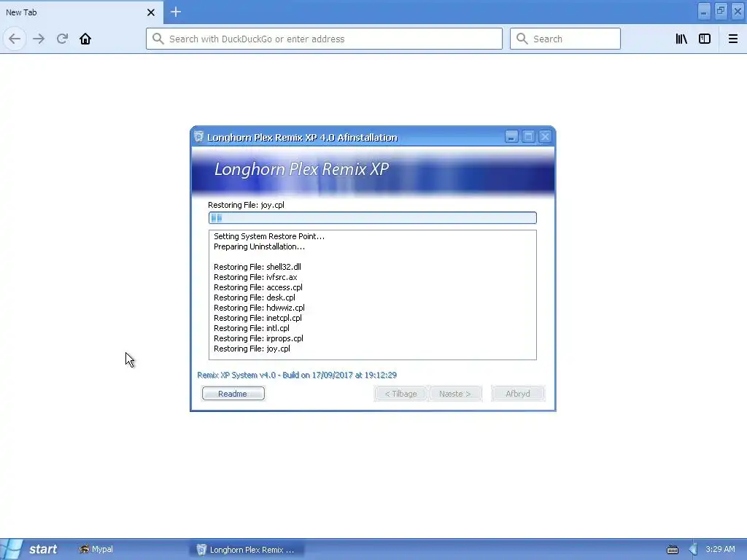Image resolution: width=747 pixels, height=560 pixels.
Task: Minimize the Longhorn Plex Remix dialog
Action: 511,137
